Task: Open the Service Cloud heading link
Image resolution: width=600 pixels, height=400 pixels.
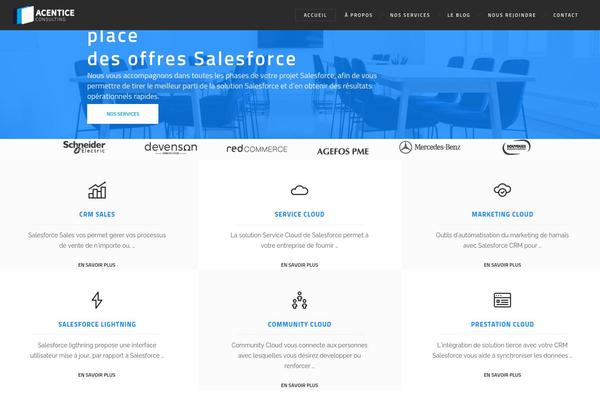Action: [300, 214]
